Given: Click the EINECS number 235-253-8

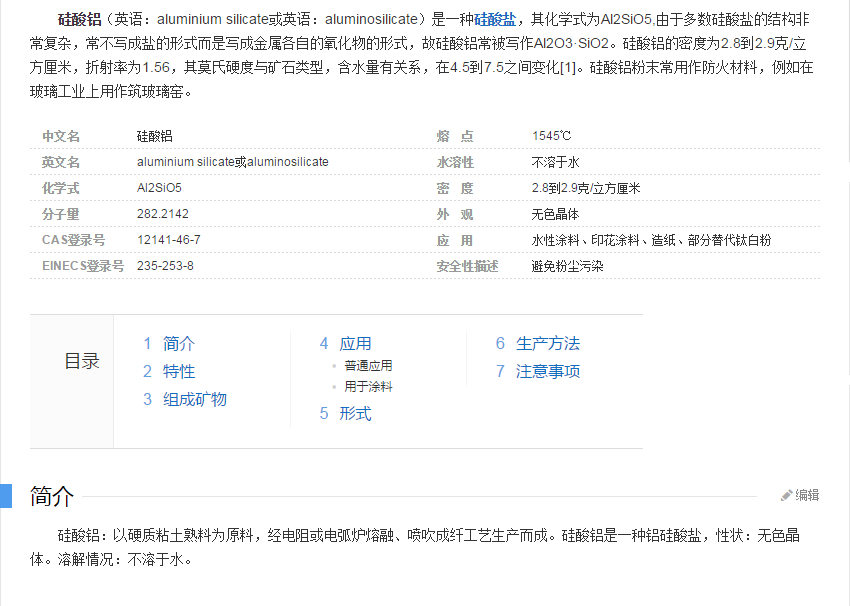Looking at the screenshot, I should (x=165, y=266).
